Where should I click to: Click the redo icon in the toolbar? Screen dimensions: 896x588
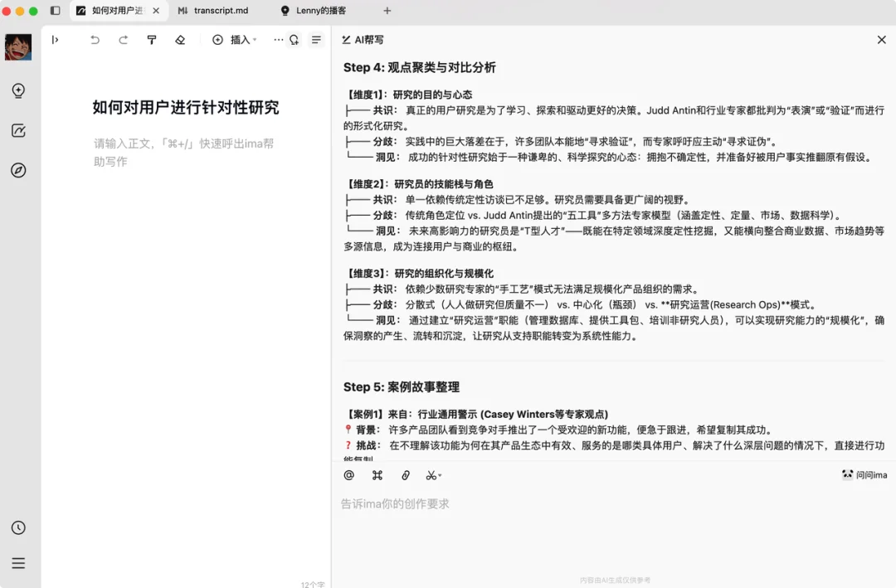tap(124, 40)
